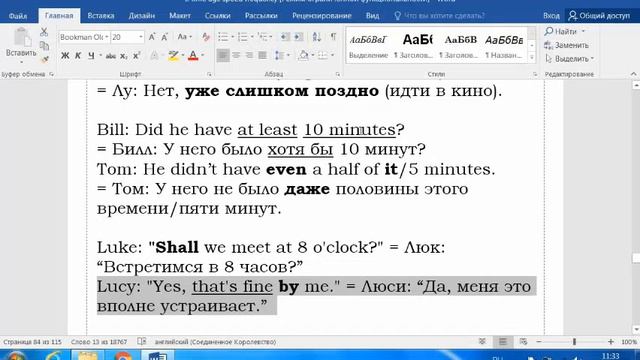640x360 pixels.
Task: Open the proofing book icon in status bar
Action: [142, 342]
